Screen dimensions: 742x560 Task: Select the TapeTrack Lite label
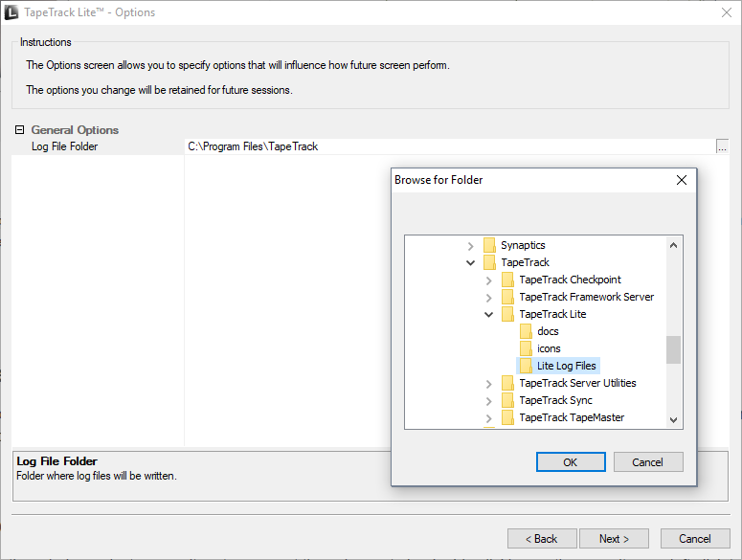pos(552,314)
